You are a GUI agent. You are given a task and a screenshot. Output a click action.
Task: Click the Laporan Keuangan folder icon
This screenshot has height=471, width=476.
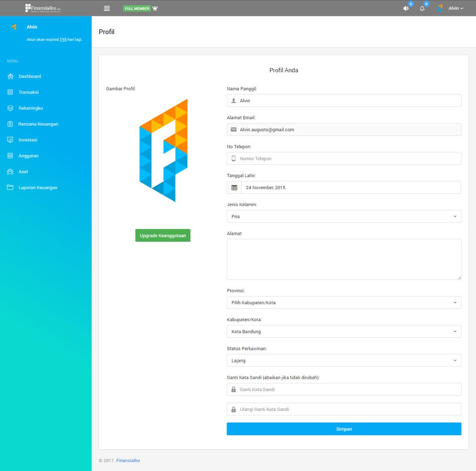pyautogui.click(x=10, y=187)
